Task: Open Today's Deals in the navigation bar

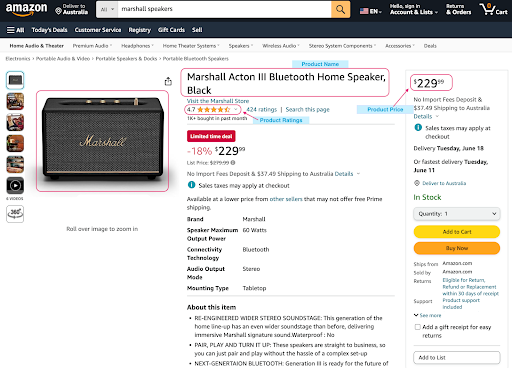Action: 49,30
